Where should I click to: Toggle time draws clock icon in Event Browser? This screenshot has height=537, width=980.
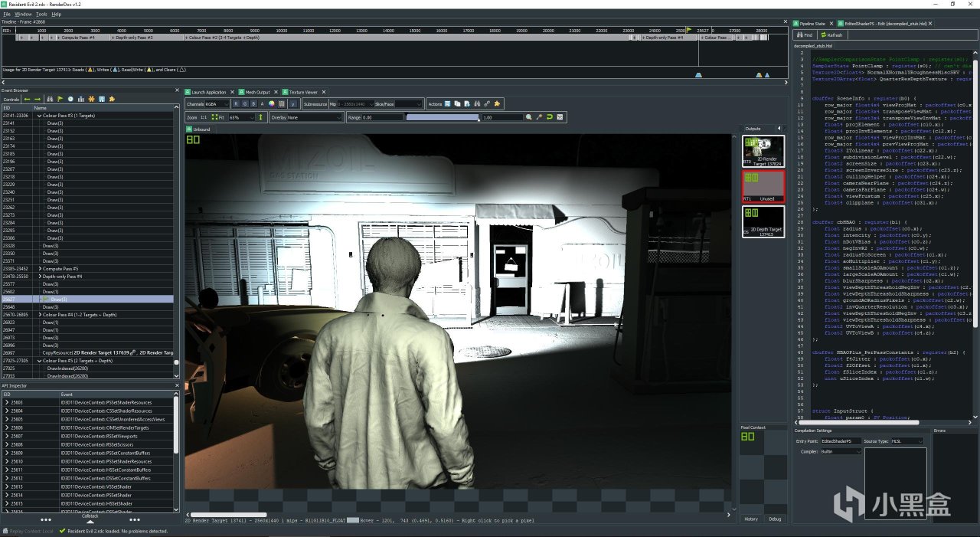pos(70,99)
